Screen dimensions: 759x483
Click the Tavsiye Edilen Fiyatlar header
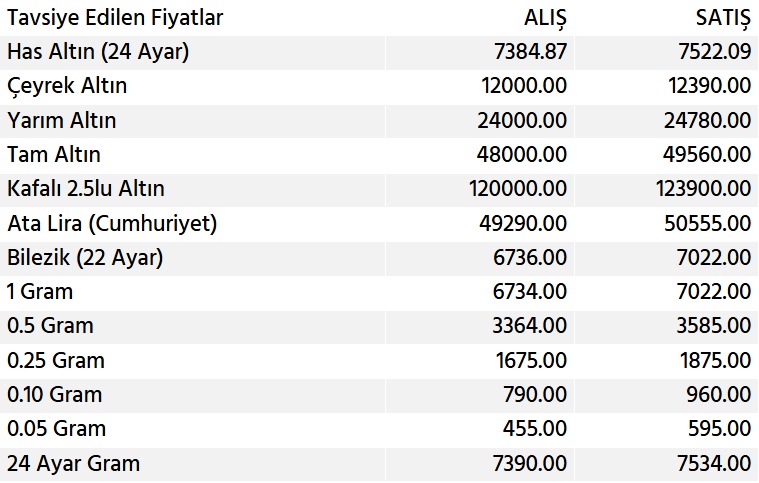click(x=115, y=18)
